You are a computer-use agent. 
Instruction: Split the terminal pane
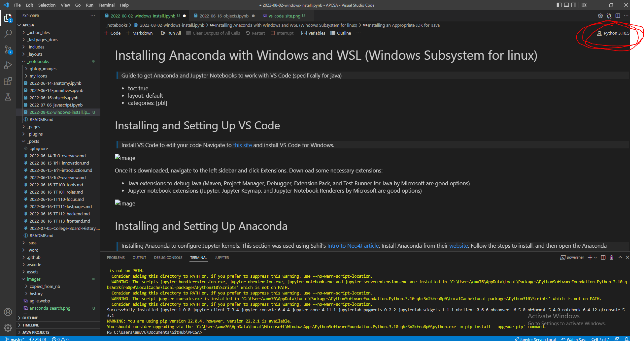click(x=603, y=258)
